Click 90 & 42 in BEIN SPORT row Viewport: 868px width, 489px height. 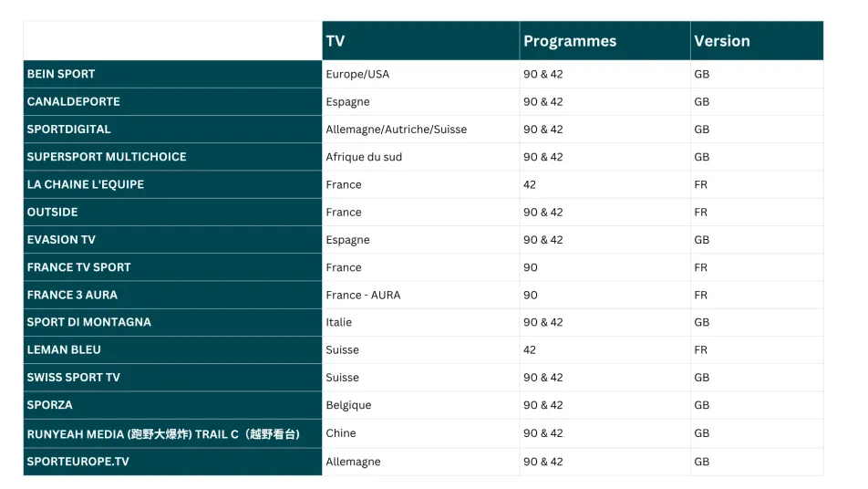(x=543, y=74)
